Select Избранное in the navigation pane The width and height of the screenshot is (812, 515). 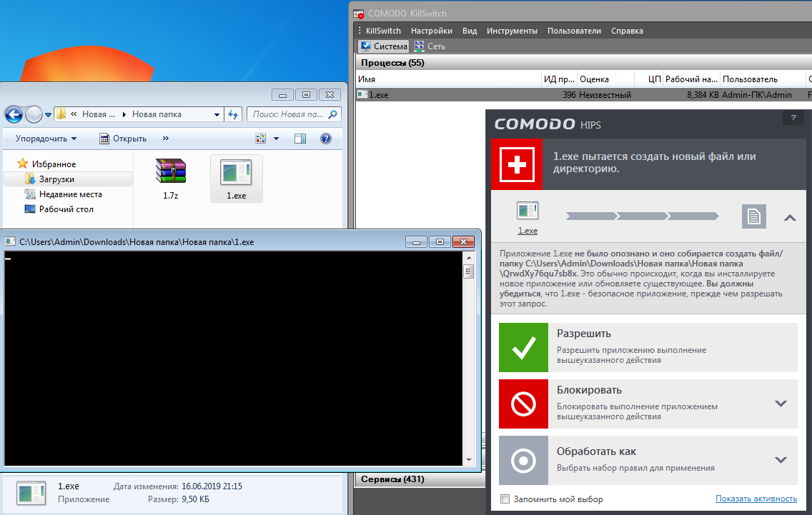[47, 164]
